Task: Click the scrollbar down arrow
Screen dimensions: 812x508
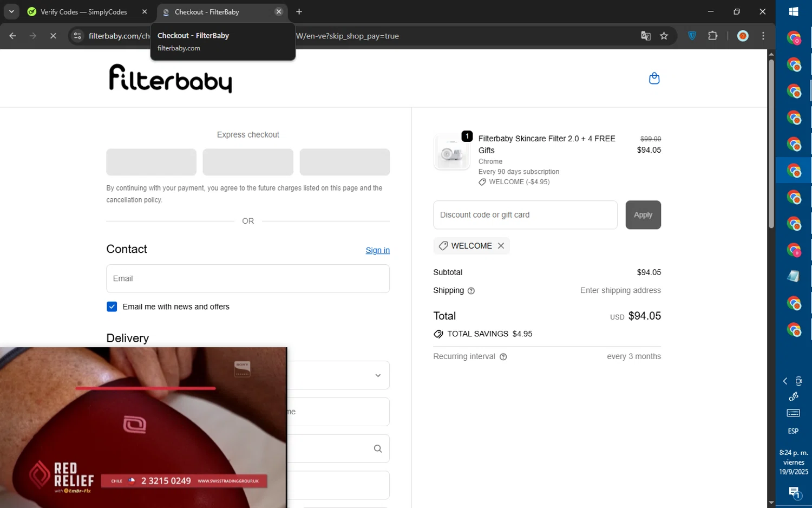Action: click(771, 503)
